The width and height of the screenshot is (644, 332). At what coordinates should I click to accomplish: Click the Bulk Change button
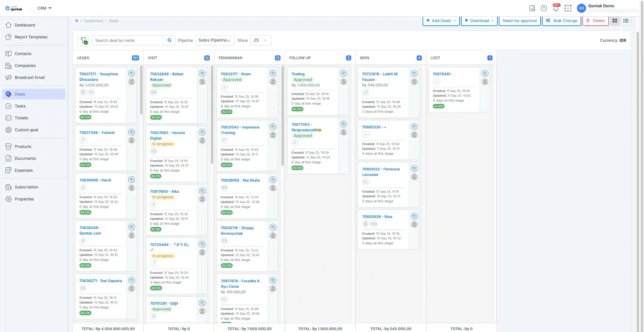pyautogui.click(x=561, y=21)
